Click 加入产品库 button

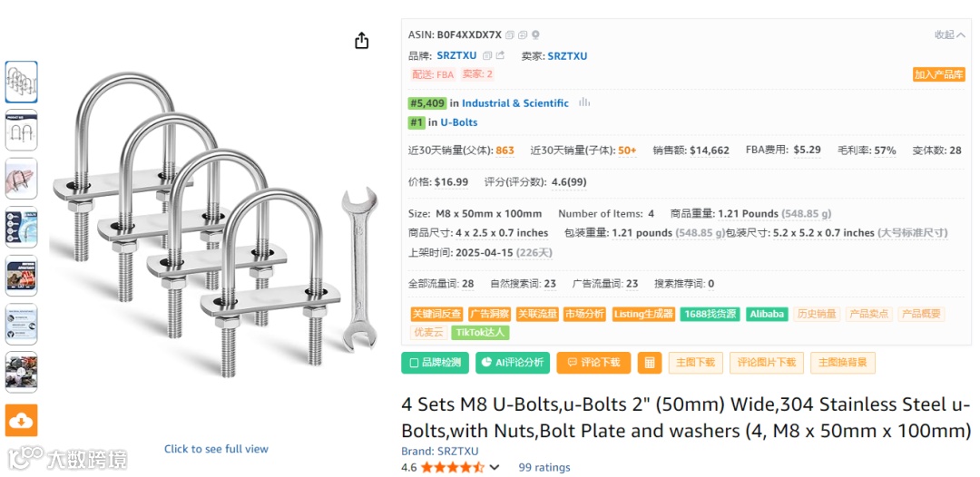click(939, 74)
